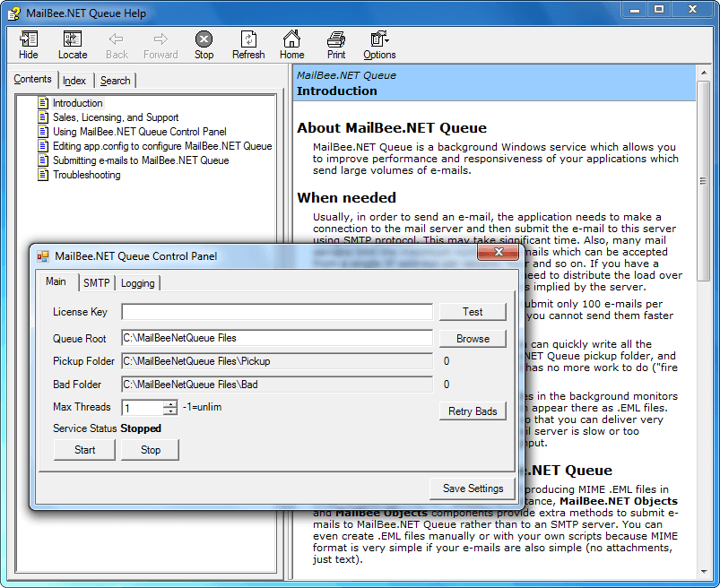Open Sales, Licensing, and Support topic
Image resolution: width=720 pixels, height=588 pixels.
[x=116, y=117]
